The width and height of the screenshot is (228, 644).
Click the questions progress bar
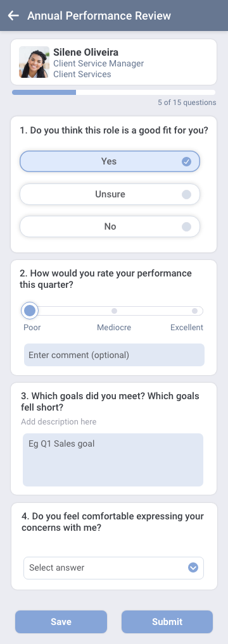tap(113, 92)
